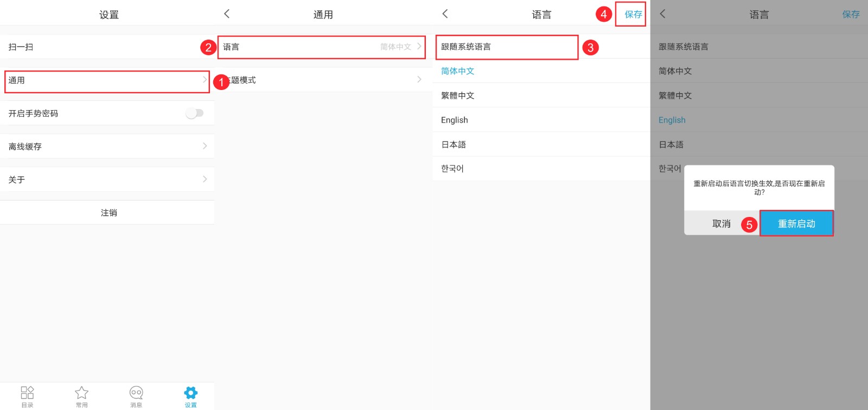Screen dimensions: 868x410
Task: Go back from the 通用 screen
Action: tap(227, 14)
